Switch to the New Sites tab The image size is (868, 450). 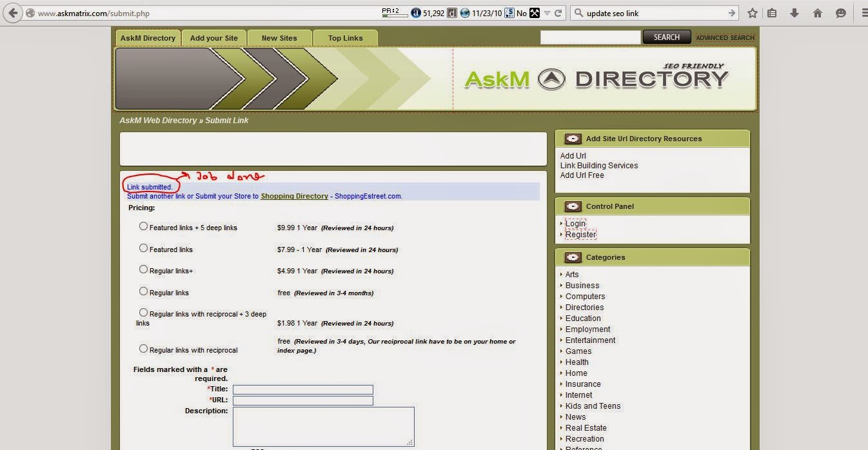pyautogui.click(x=279, y=38)
